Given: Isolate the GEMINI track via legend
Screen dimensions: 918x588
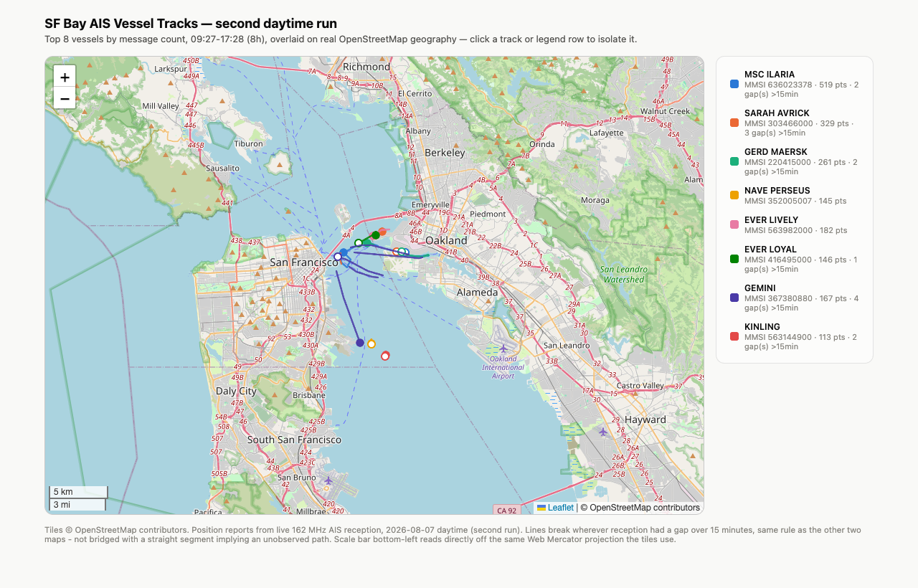Looking at the screenshot, I should [x=795, y=298].
